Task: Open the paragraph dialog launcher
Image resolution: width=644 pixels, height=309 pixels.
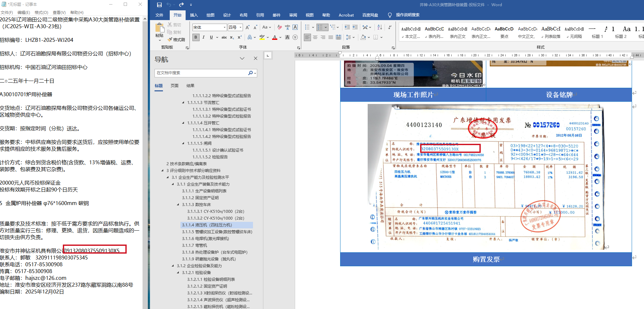Action: click(x=393, y=48)
